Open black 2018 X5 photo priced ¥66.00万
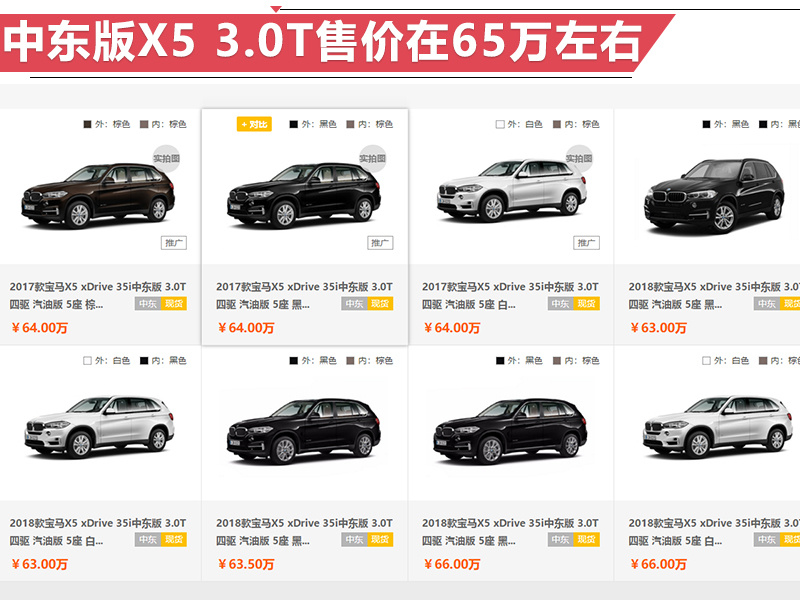This screenshot has height=600, width=800. coord(510,431)
